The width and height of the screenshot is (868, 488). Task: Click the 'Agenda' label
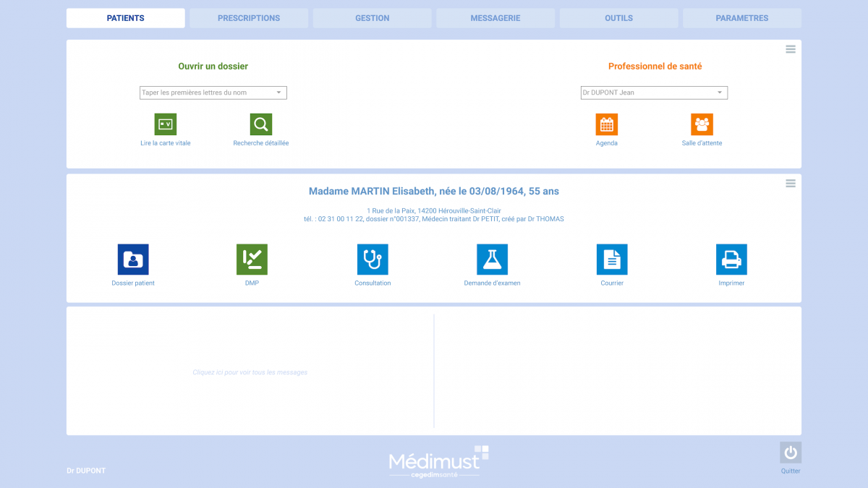pyautogui.click(x=607, y=143)
